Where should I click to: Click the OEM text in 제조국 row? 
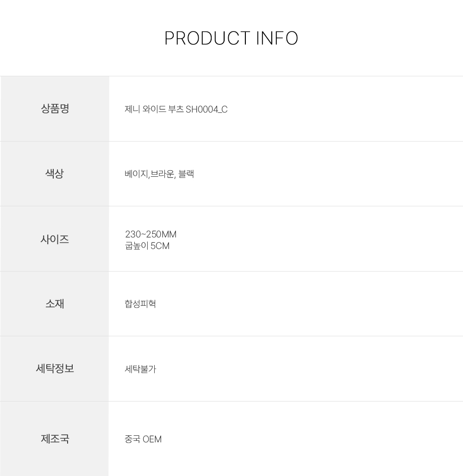click(152, 439)
